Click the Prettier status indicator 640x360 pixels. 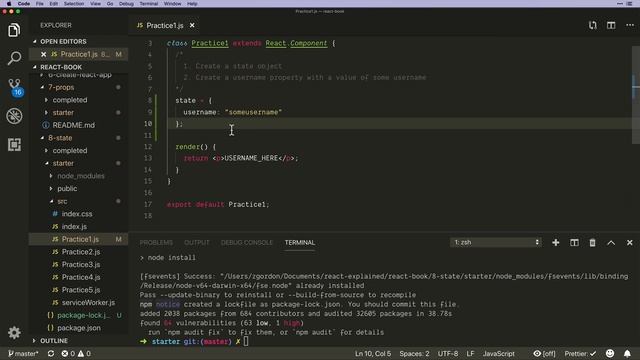click(580, 353)
